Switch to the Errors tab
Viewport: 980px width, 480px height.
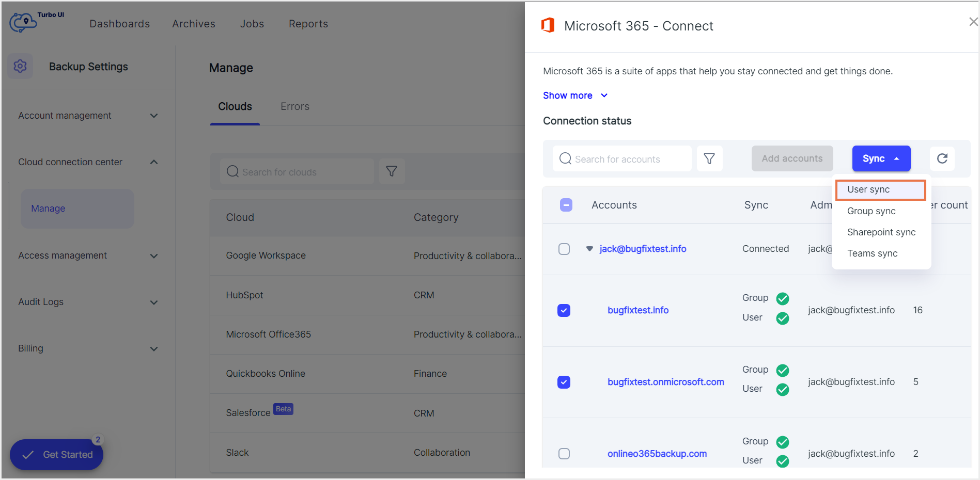click(294, 106)
